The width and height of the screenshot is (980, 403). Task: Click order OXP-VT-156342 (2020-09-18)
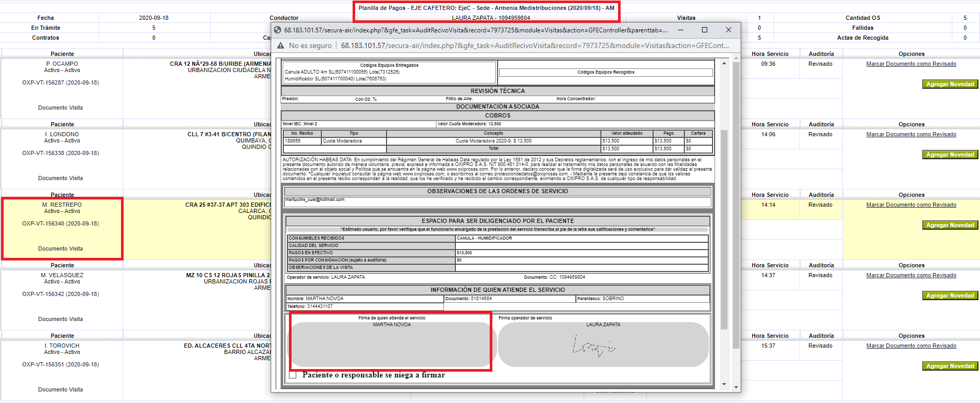(x=61, y=294)
